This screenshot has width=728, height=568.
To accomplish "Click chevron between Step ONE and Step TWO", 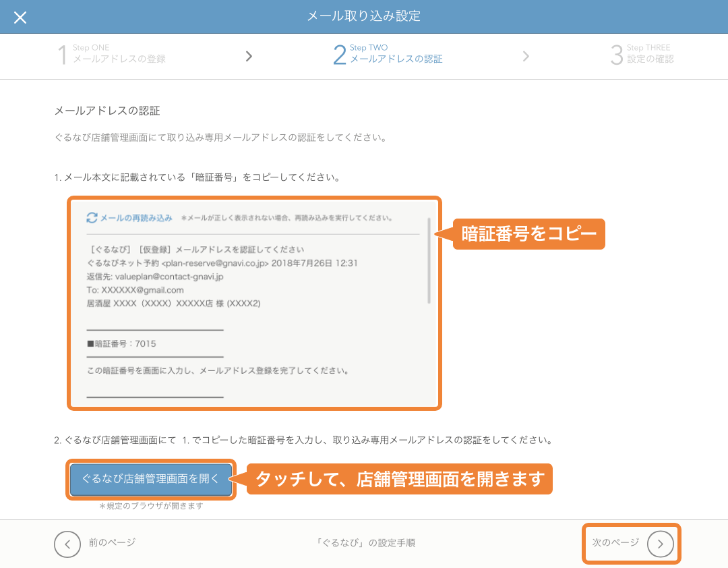I will 249,56.
